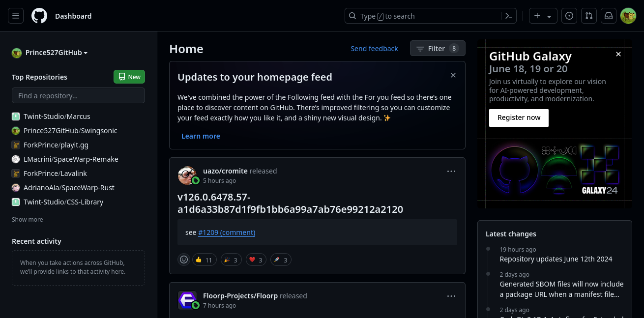
Task: Click the smiley add-reaction icon
Action: tap(184, 260)
